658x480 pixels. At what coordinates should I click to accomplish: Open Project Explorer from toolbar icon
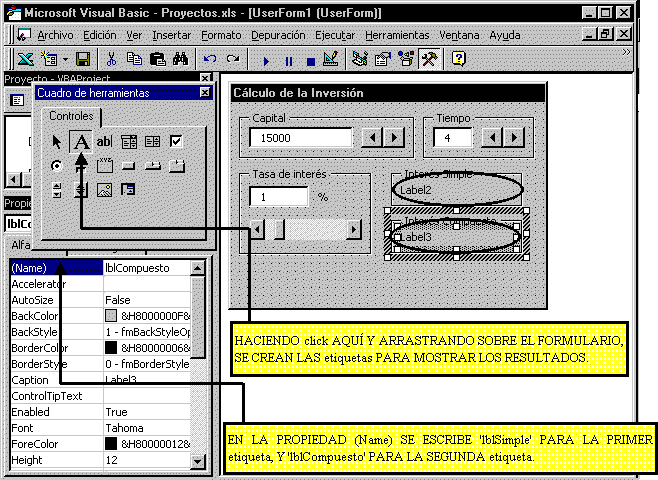coord(360,59)
